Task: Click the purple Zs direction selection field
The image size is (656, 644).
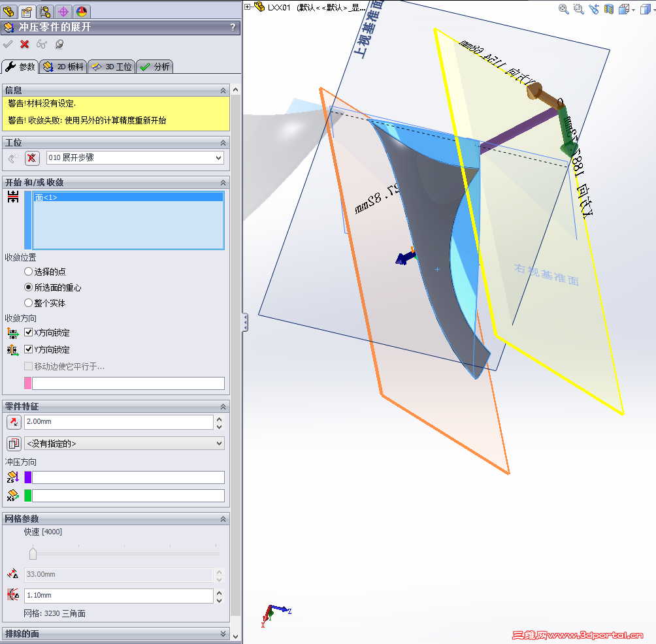Action: point(128,477)
